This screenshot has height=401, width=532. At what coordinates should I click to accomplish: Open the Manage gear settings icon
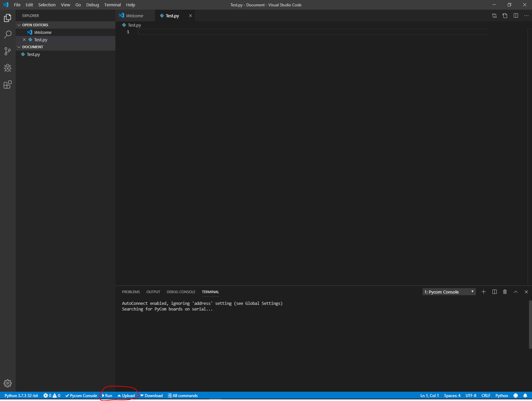click(x=8, y=383)
